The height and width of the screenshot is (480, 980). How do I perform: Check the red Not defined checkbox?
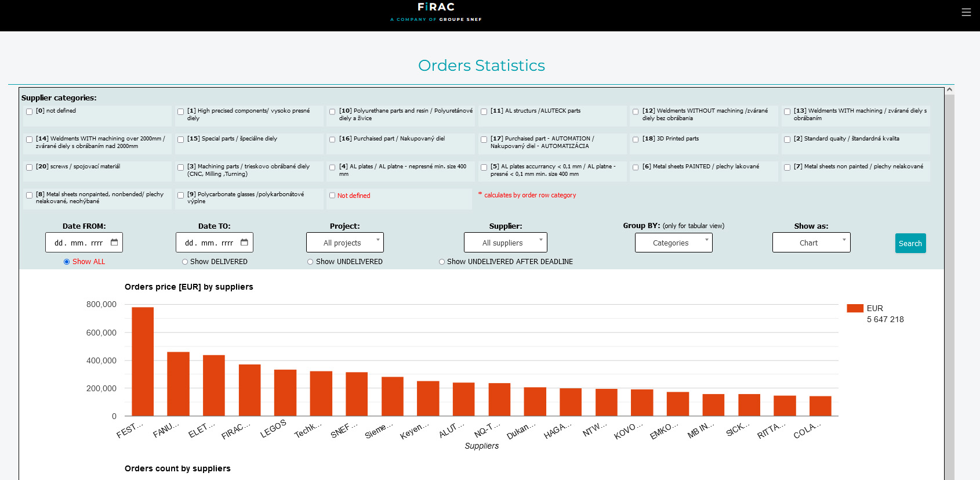[x=332, y=196]
